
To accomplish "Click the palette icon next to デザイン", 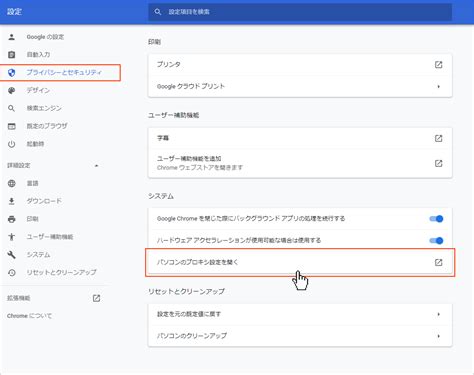I will [12, 90].
